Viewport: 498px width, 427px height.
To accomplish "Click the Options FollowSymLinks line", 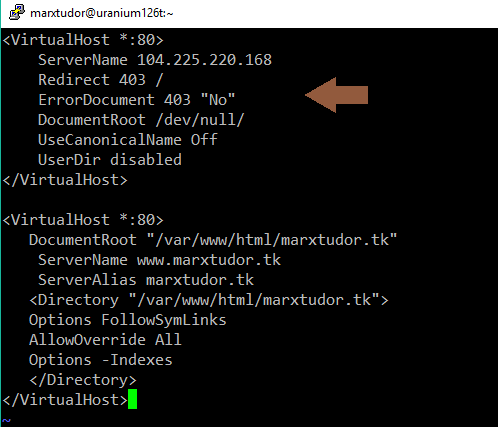I will [x=128, y=320].
